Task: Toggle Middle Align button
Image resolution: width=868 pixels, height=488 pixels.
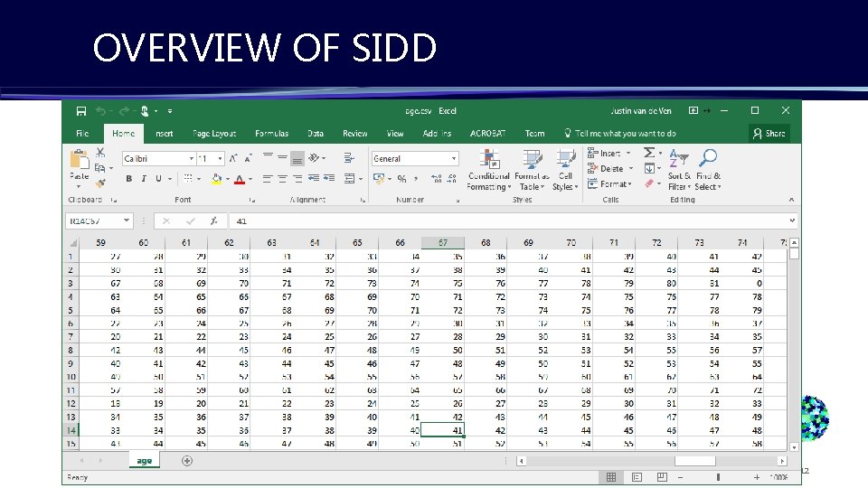Action: pos(282,158)
